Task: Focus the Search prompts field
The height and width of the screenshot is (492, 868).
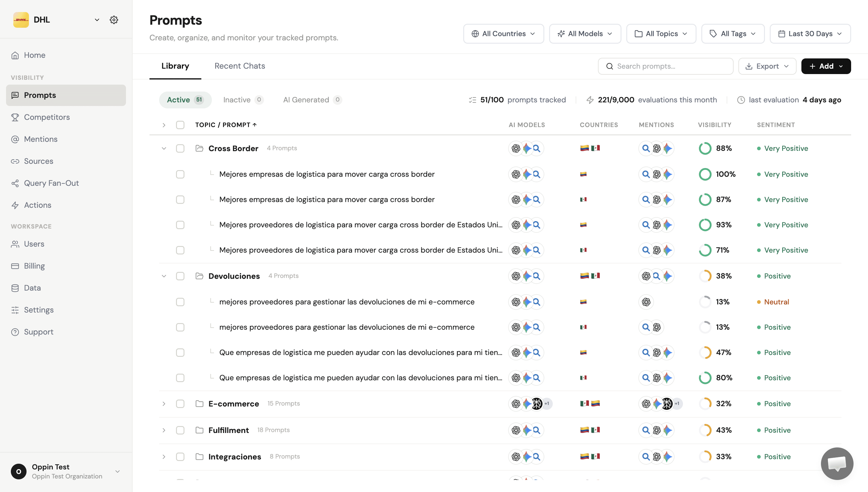Action: [665, 66]
